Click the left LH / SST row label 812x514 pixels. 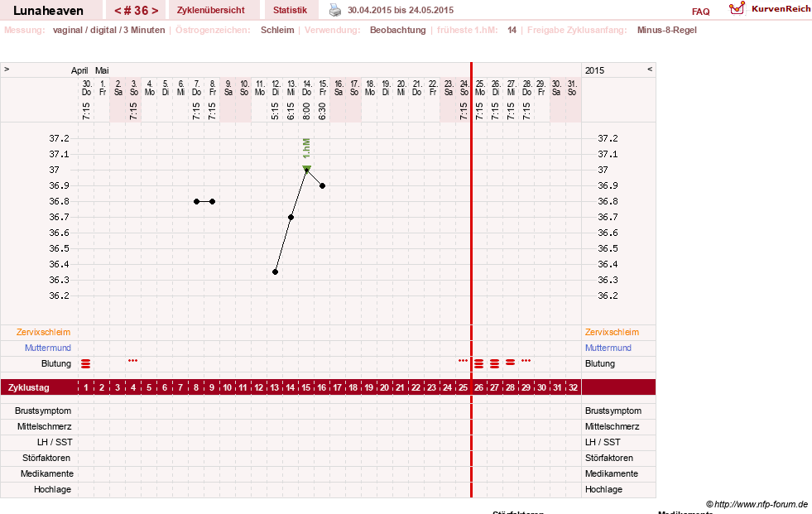(55, 442)
